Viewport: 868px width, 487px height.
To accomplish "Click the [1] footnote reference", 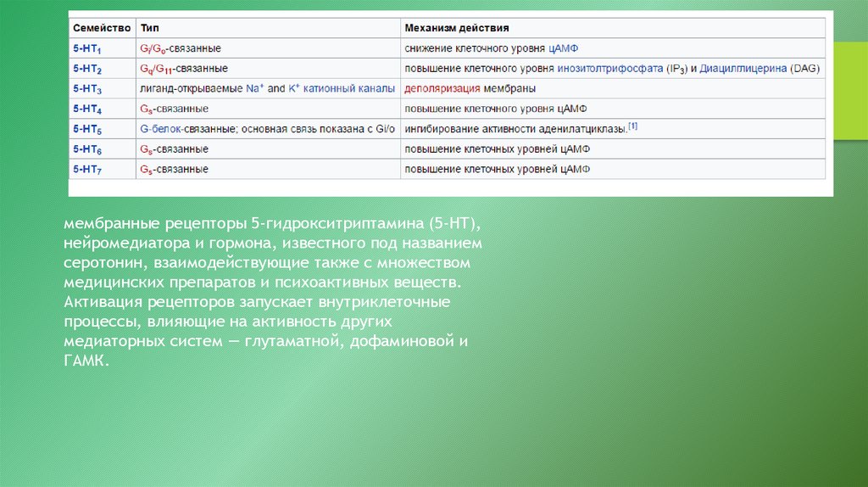I will click(632, 127).
